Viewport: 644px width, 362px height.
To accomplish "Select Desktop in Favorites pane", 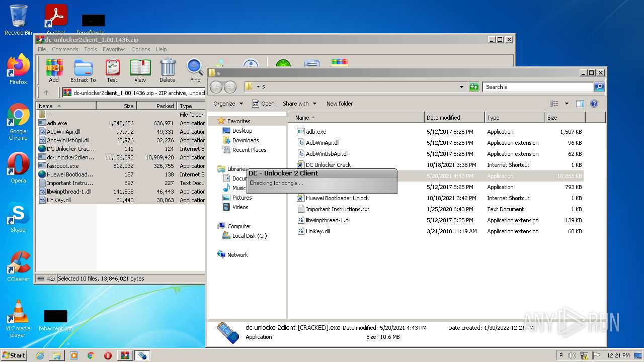I will click(242, 131).
